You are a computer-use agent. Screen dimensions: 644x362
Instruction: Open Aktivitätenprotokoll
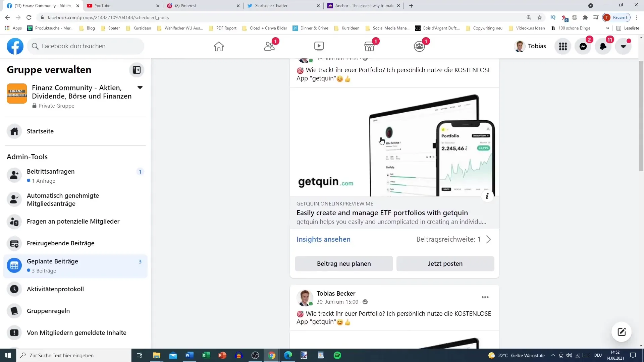(75, 289)
